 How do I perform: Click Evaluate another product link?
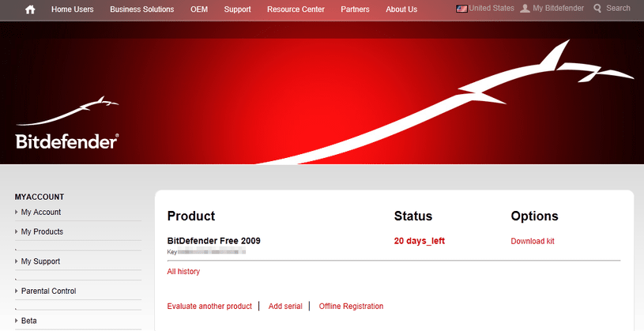coord(209,306)
